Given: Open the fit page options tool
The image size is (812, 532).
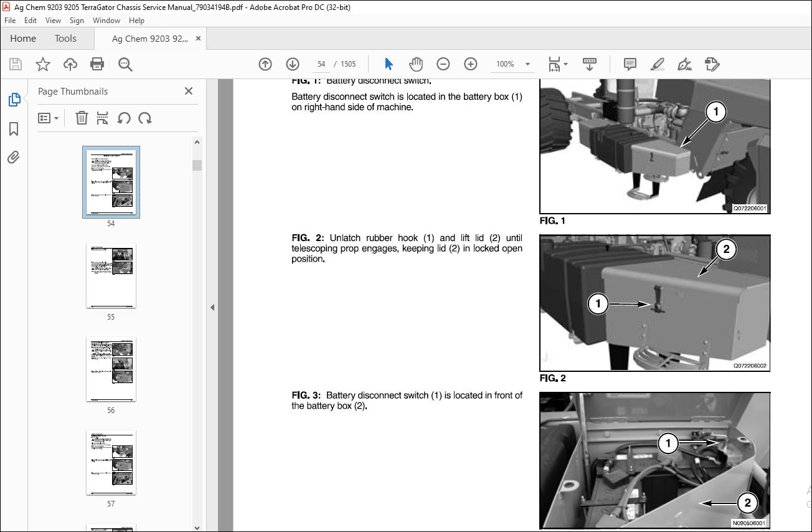Looking at the screenshot, I should [x=554, y=64].
